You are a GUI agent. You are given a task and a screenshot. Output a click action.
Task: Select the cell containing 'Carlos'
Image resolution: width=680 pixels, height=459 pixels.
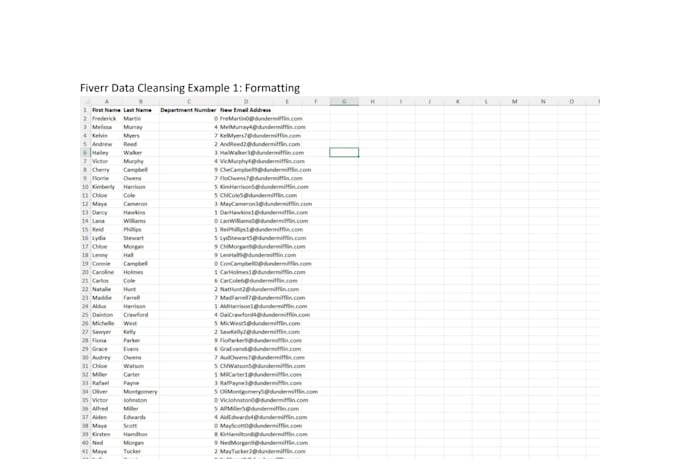(x=106, y=281)
